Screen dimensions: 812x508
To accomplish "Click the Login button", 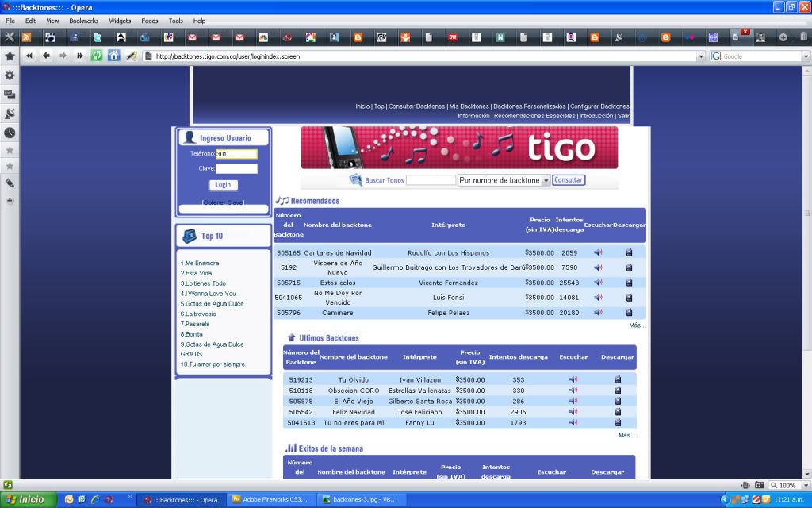I will (x=223, y=184).
